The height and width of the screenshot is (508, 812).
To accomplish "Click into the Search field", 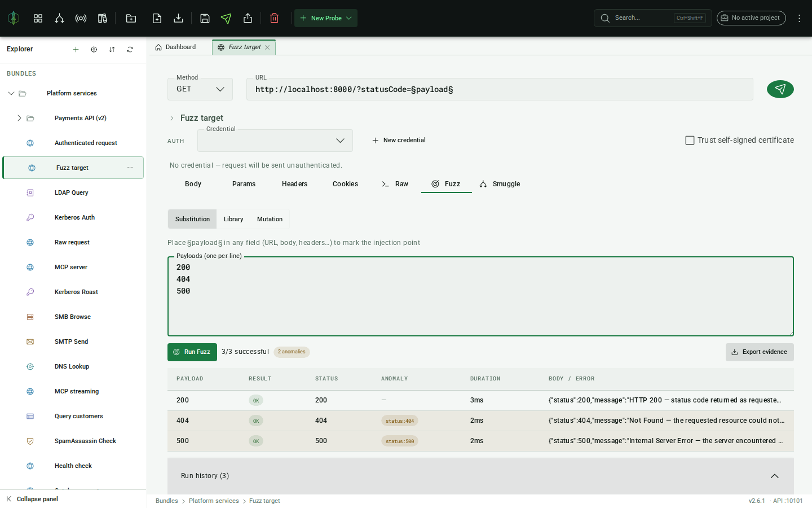I will pyautogui.click(x=652, y=18).
